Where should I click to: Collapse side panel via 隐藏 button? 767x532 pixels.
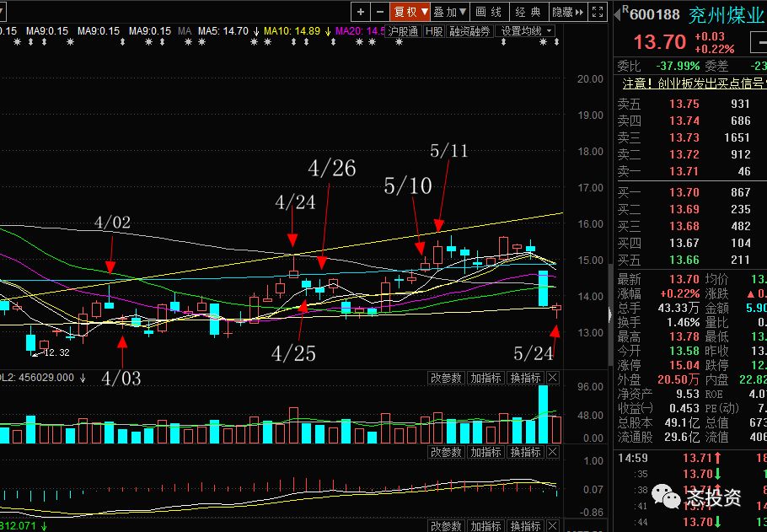[x=568, y=13]
